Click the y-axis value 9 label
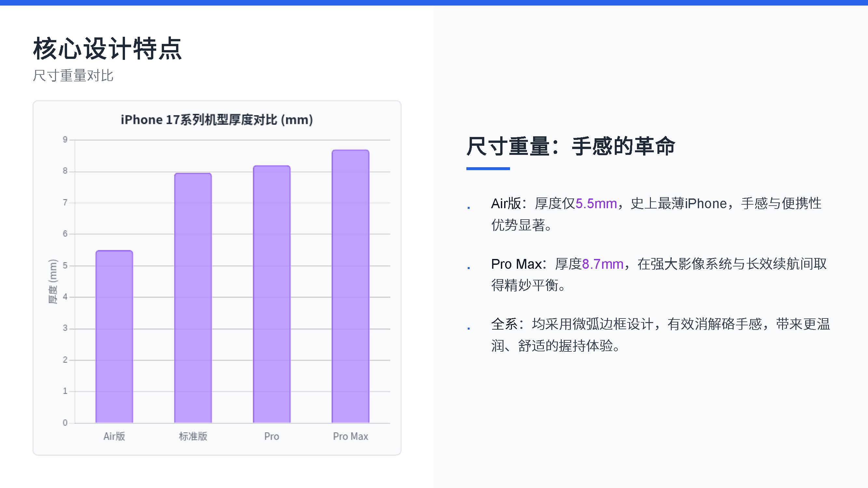The image size is (868, 488). pos(65,140)
